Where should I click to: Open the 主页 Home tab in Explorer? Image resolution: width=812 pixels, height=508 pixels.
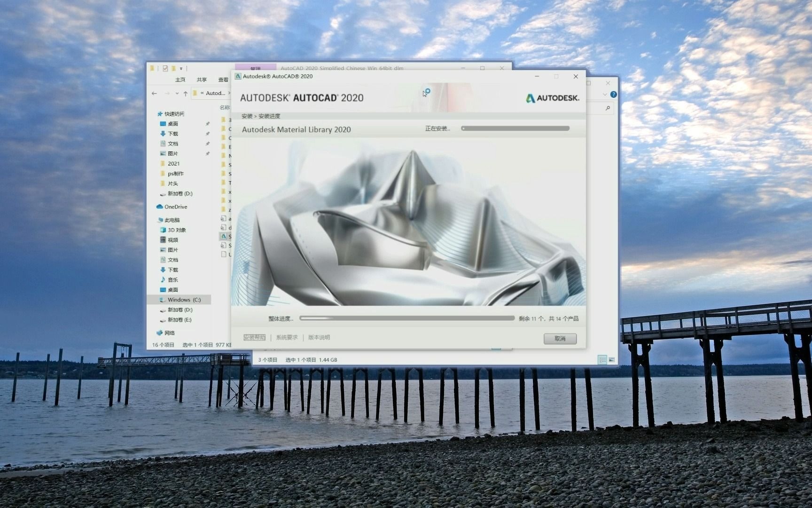180,80
